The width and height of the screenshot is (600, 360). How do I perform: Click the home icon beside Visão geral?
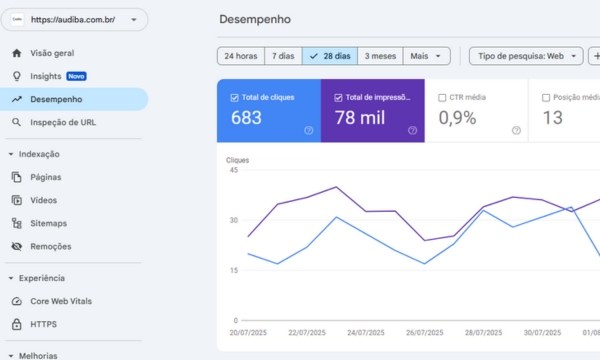tap(16, 53)
